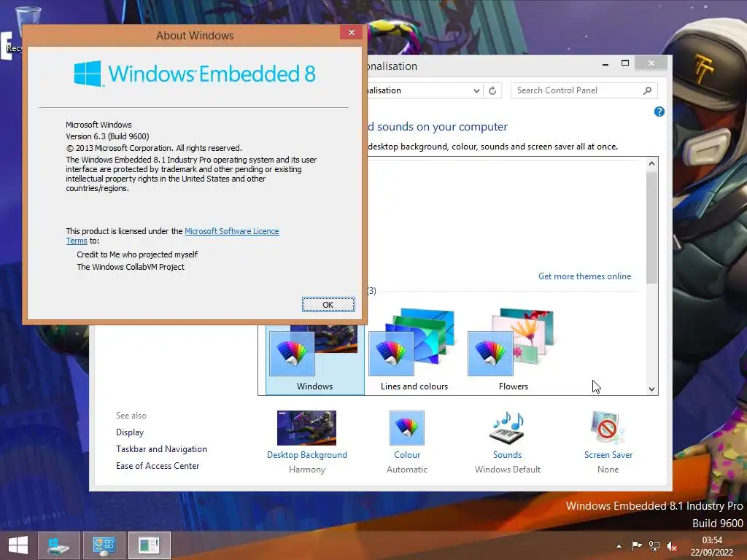Open the Action Center flag icon
The height and width of the screenshot is (560, 747).
[636, 545]
